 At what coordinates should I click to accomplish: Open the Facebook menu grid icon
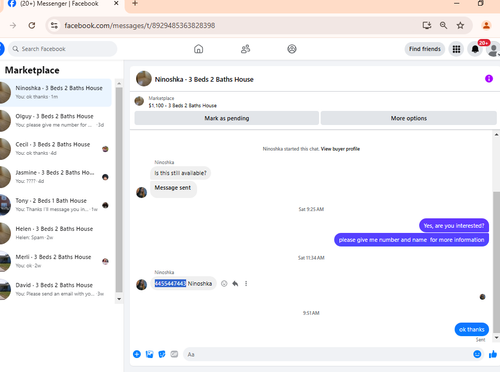456,49
